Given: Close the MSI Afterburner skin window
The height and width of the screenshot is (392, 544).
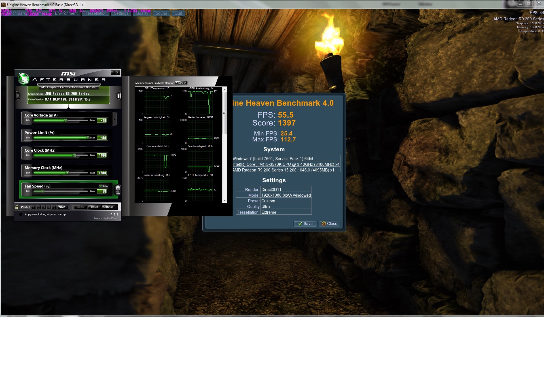Looking at the screenshot, I should click(117, 73).
